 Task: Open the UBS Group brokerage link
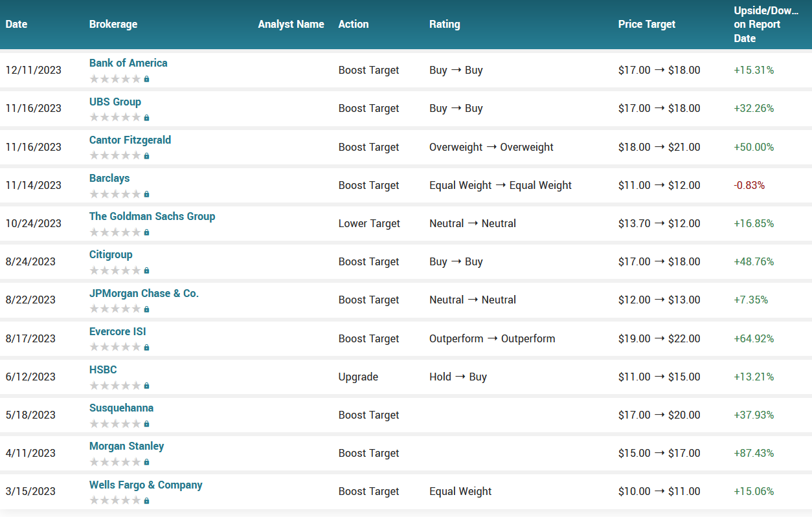coord(115,102)
